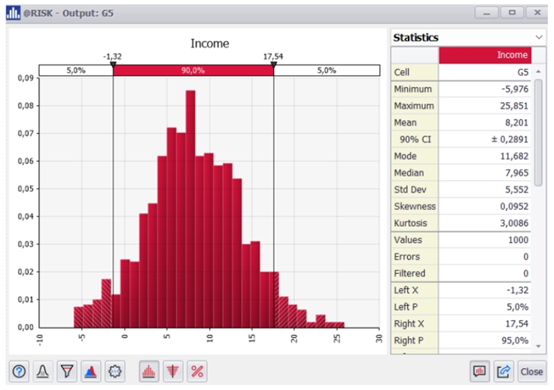Click the Skewness row label

coord(415,206)
